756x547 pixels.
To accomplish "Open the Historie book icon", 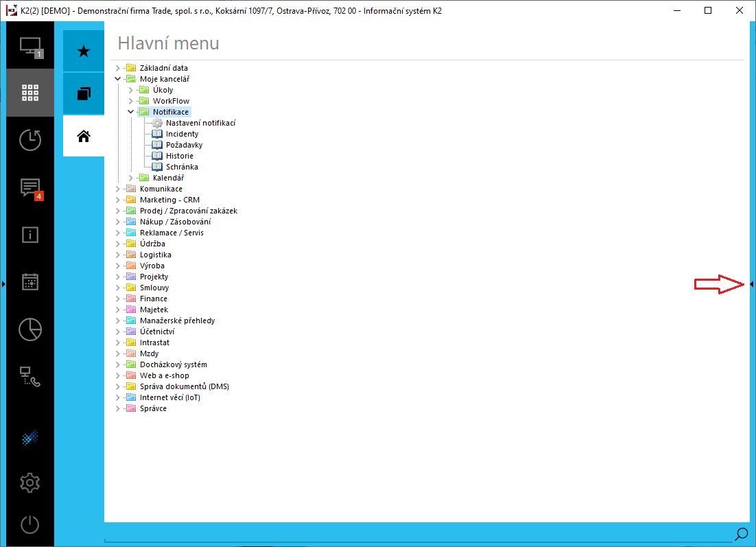I will pos(157,156).
